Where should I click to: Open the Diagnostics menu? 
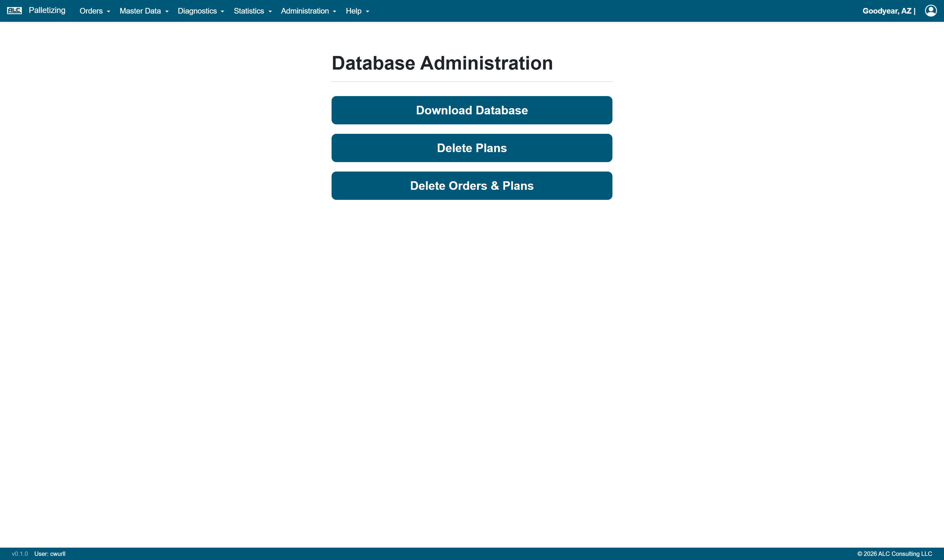pos(201,11)
